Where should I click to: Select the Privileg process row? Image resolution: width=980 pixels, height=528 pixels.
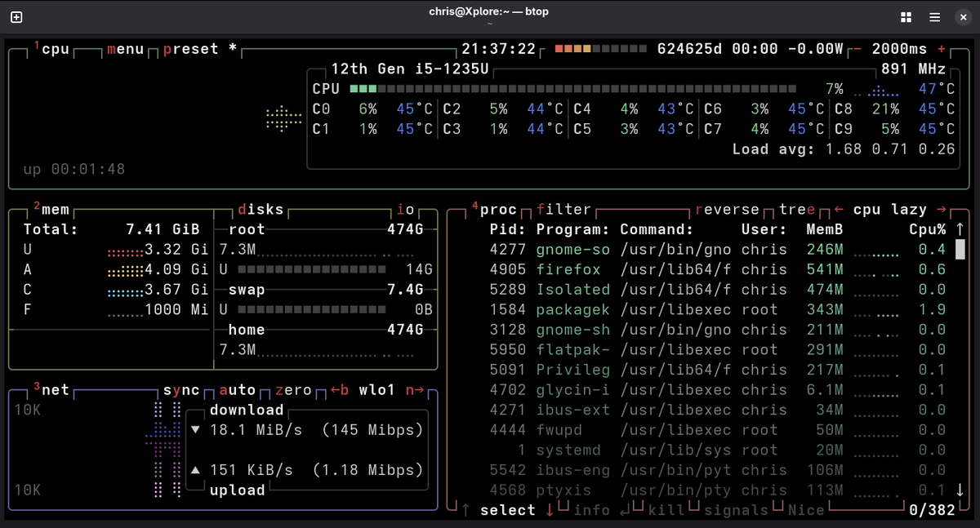point(718,370)
